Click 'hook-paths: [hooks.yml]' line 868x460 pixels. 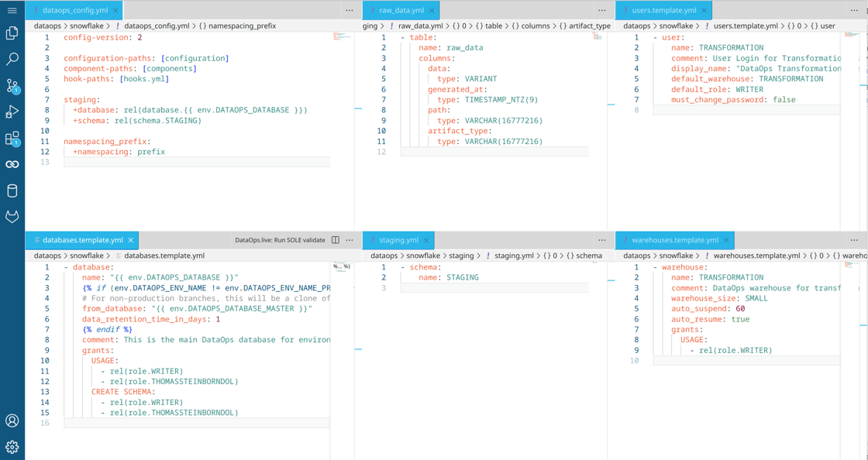pos(116,78)
